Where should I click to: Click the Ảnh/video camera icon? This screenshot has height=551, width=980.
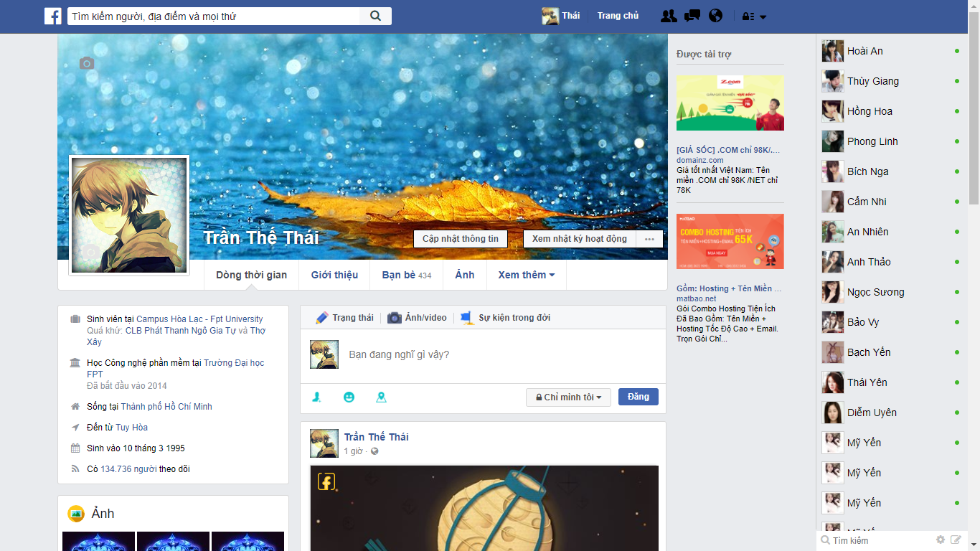(395, 318)
